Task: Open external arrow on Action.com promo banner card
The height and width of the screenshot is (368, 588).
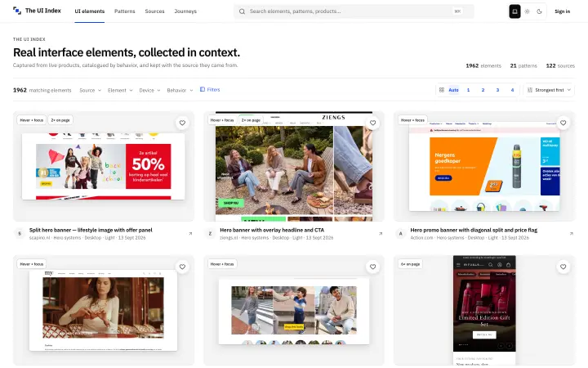Action: pyautogui.click(x=571, y=234)
